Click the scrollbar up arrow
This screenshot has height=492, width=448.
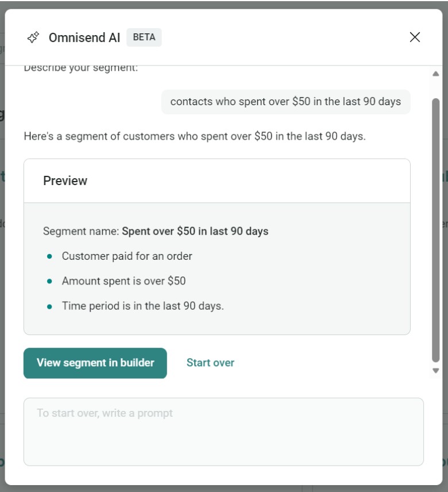436,72
